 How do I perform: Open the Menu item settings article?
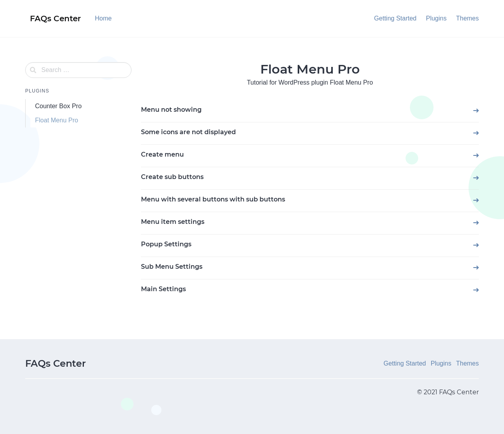[172, 222]
